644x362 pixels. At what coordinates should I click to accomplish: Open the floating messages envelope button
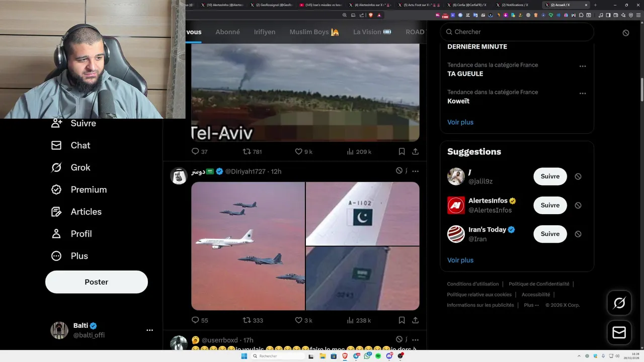[x=619, y=333]
